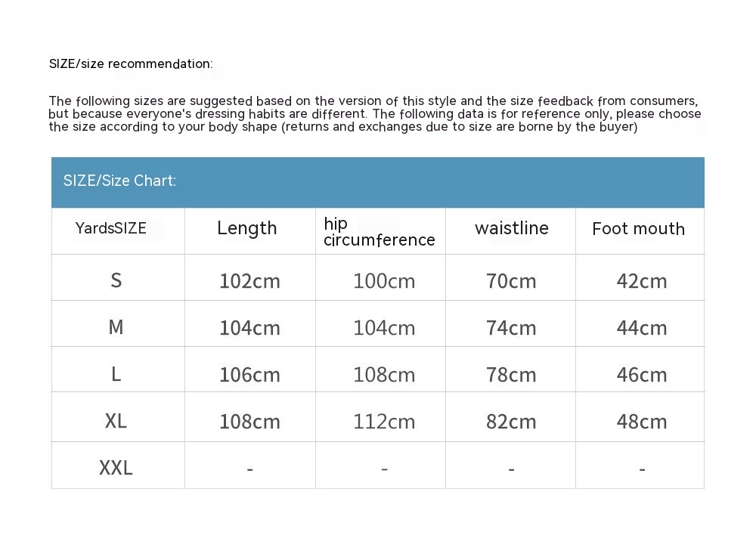Select the "106cm" length cell for L
The height and width of the screenshot is (535, 756).
point(249,375)
